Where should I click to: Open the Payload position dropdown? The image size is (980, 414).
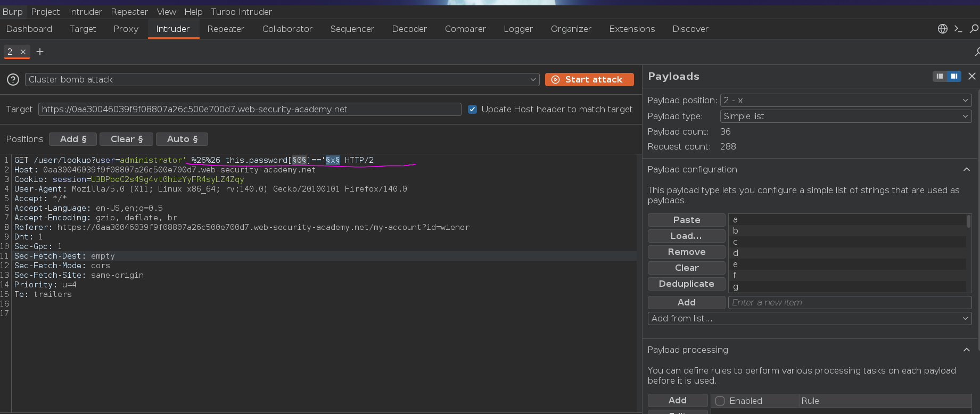(x=846, y=100)
